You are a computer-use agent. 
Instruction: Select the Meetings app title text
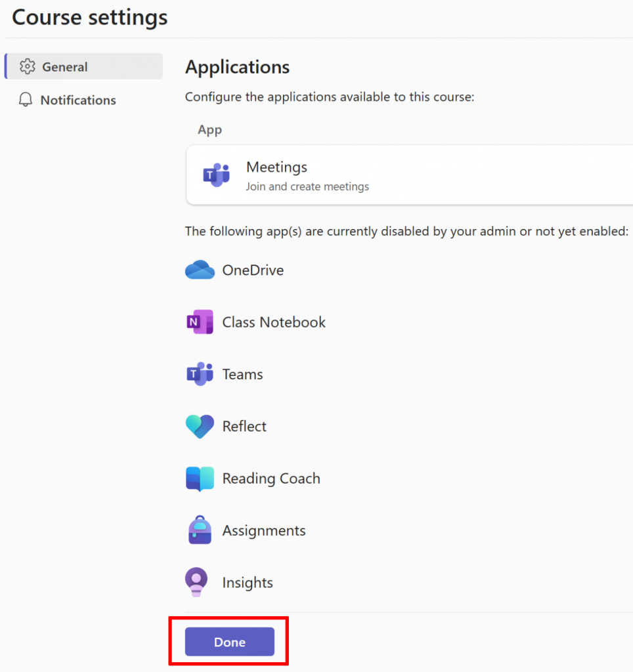click(x=276, y=167)
